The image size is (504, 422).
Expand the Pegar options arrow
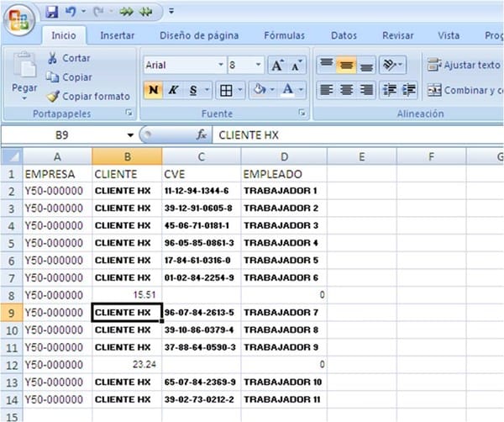[x=24, y=98]
